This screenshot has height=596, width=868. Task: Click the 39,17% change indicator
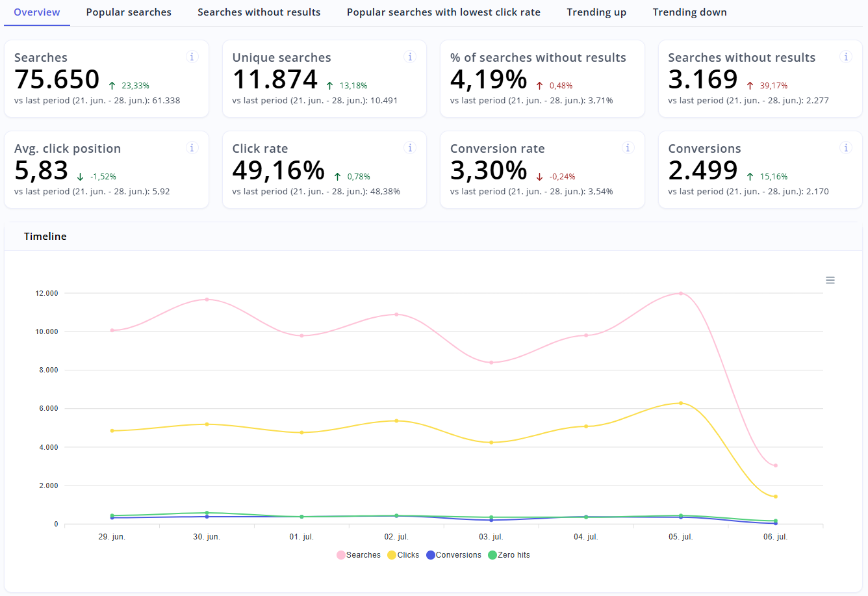[x=767, y=86]
